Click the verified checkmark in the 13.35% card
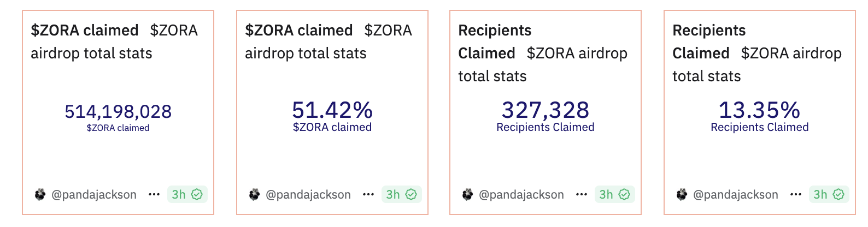868x227 pixels. pyautogui.click(x=838, y=195)
